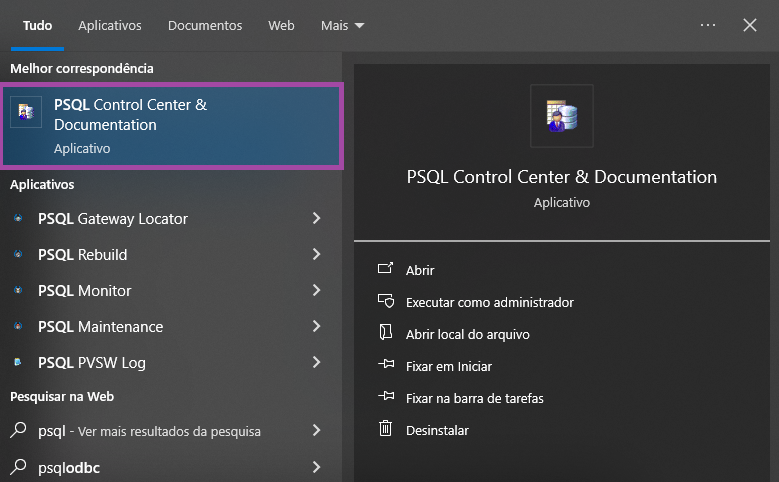Click the shield icon for Executar como administrador
The height and width of the screenshot is (482, 779).
click(x=386, y=301)
